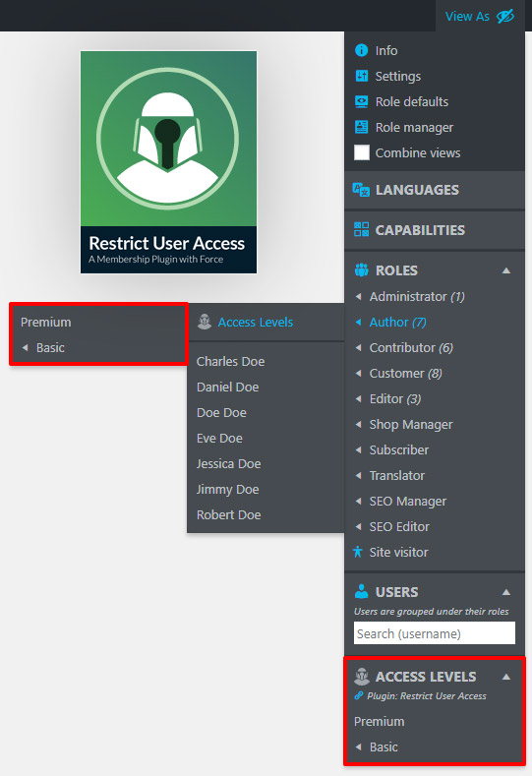This screenshot has height=776, width=532.
Task: Choose user Robert Doe
Action: 229,514
